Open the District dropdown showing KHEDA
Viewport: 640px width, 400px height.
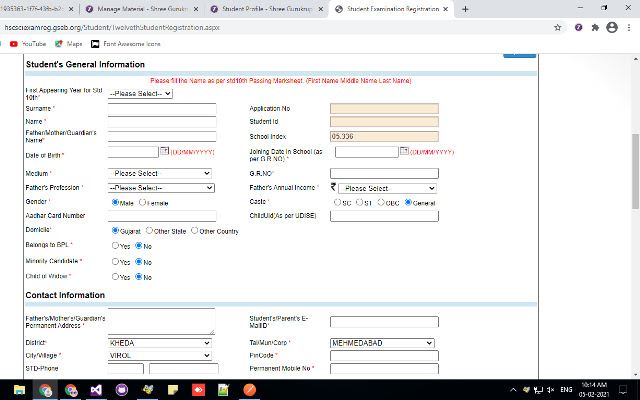tap(160, 343)
